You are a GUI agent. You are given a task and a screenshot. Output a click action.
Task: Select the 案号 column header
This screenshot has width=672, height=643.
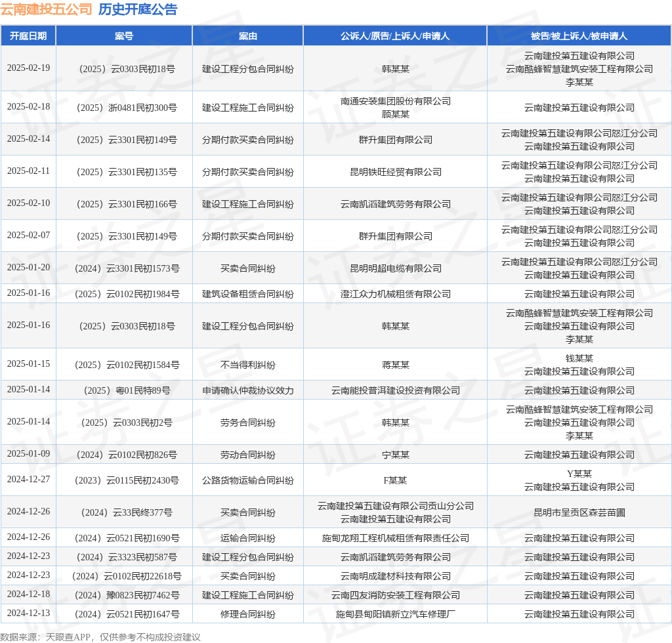tap(124, 36)
